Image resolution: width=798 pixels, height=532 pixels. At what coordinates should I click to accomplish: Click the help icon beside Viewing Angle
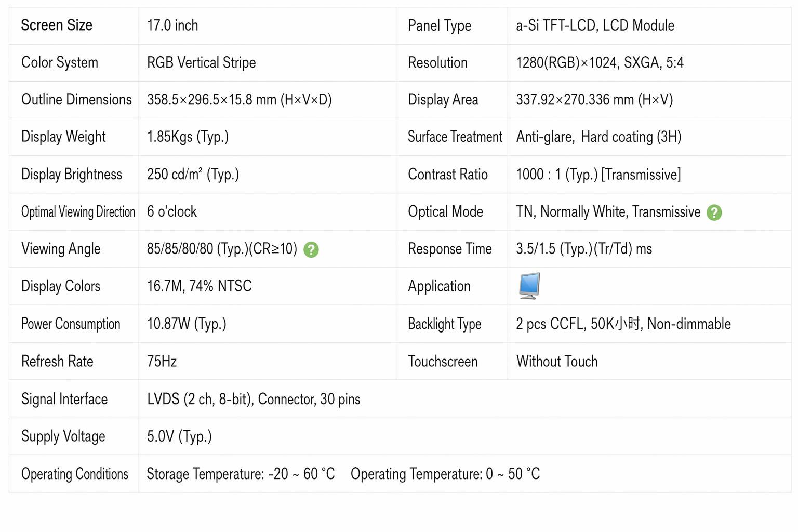pyautogui.click(x=311, y=250)
